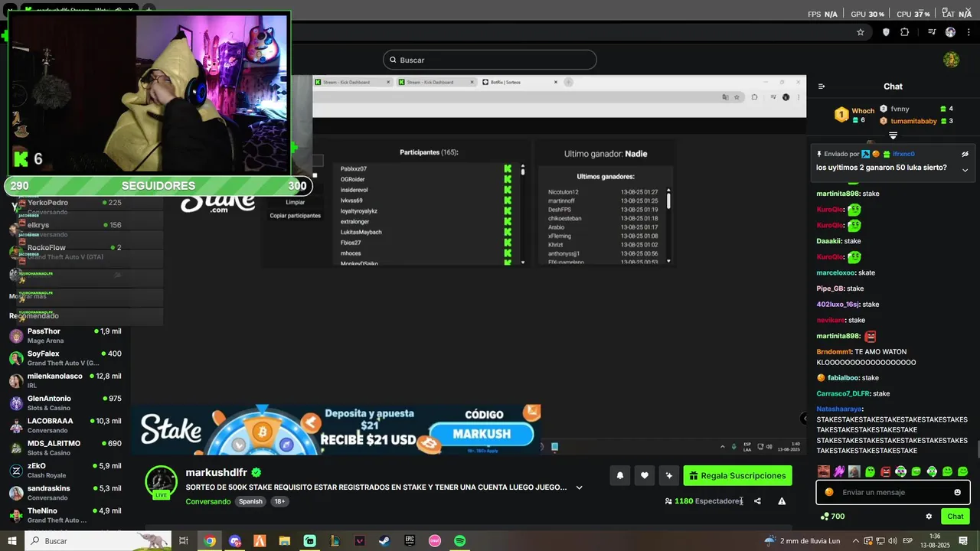980x551 pixels.
Task: Open the MDS_ALRITMO channel in the sidebar
Action: point(66,448)
